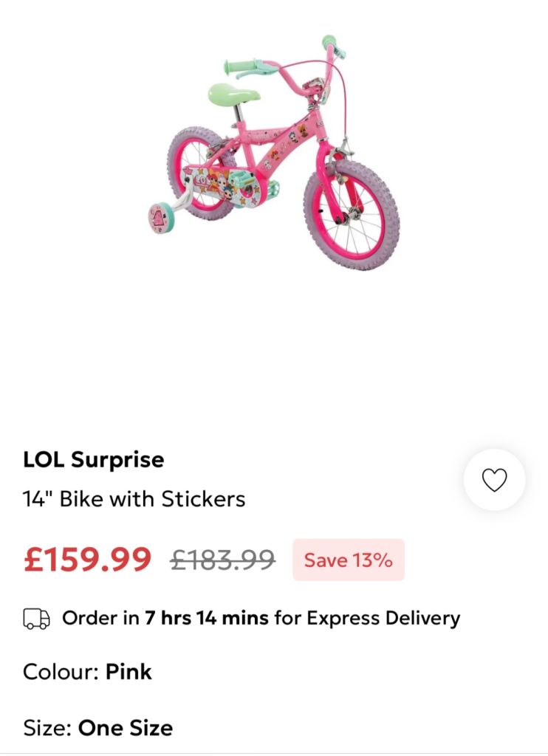Select the Colour label
The image size is (548, 756).
[x=61, y=672]
